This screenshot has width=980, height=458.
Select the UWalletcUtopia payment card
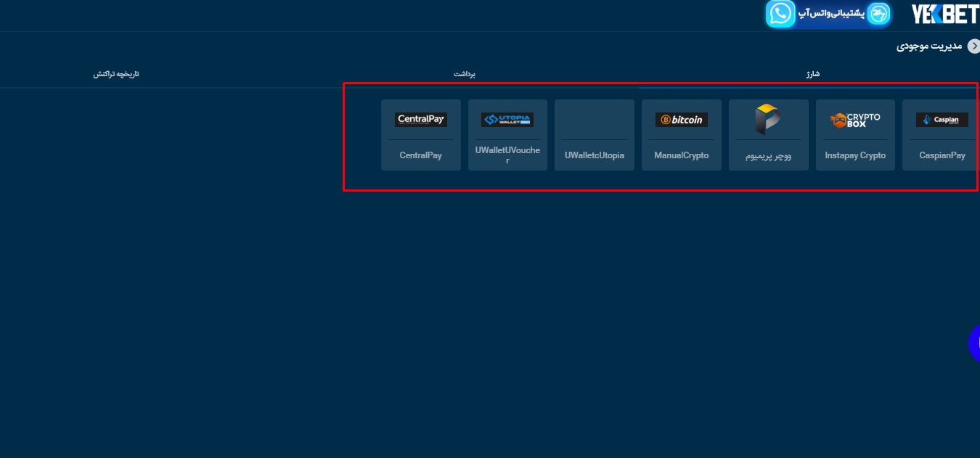(x=595, y=136)
